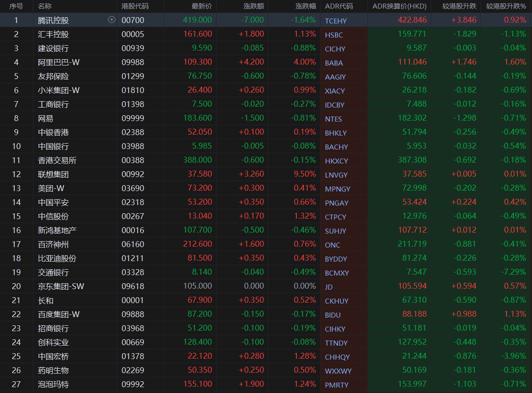Open the 中国平安 row
532x393 pixels.
266,202
